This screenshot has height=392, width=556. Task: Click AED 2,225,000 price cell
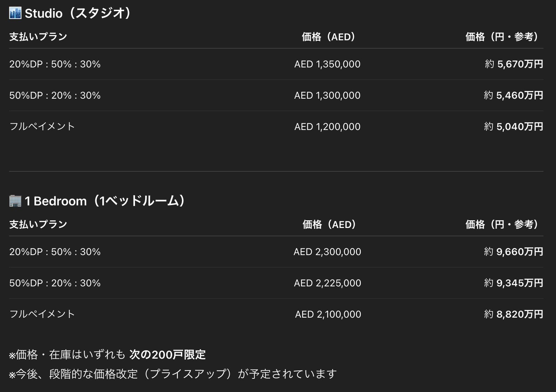tap(327, 283)
